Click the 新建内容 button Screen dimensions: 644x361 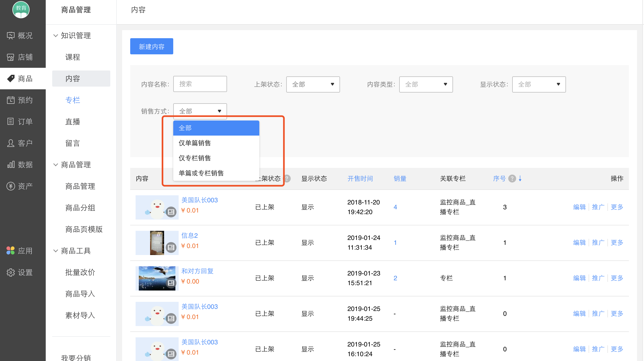coord(152,46)
